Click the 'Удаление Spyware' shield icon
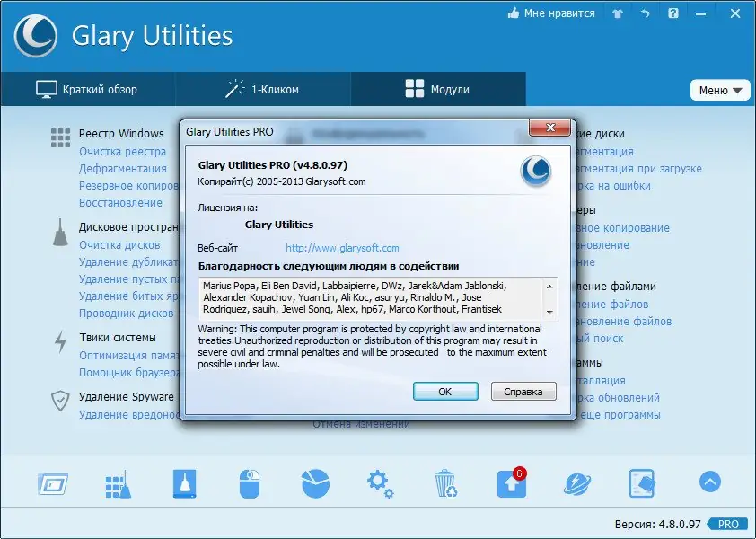The height and width of the screenshot is (539, 756). click(x=60, y=401)
